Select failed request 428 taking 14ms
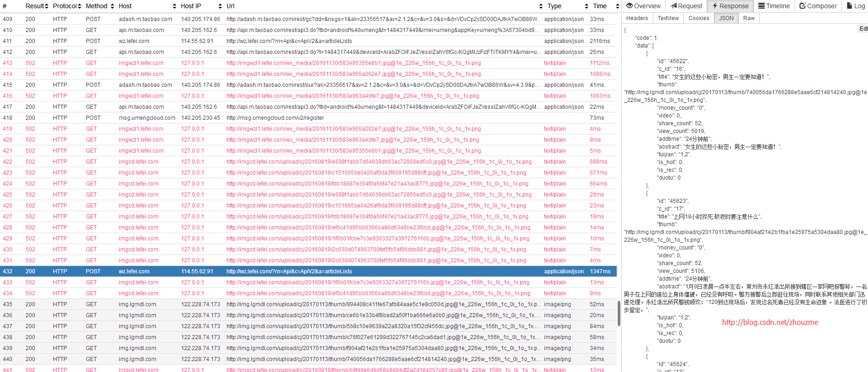The width and height of the screenshot is (868, 372). [x=308, y=228]
